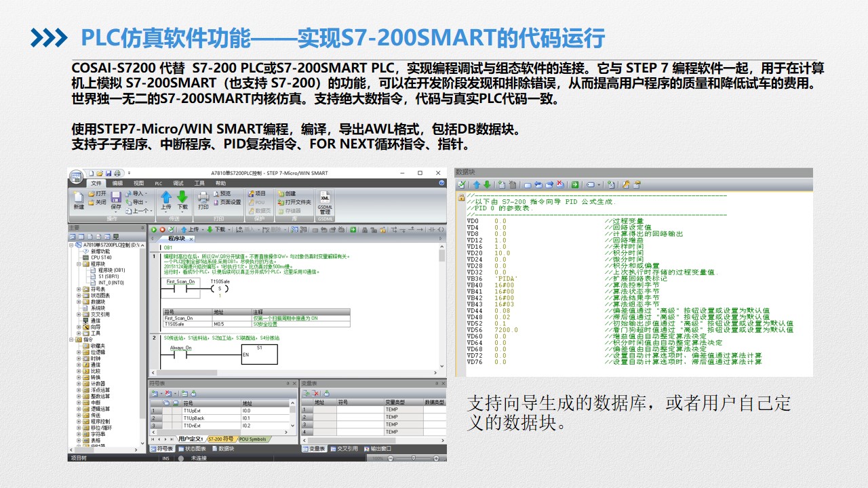This screenshot has width=868, height=488.
Task: Open the 下载 dropdown arrow in editor toolbar
Action: (x=229, y=230)
